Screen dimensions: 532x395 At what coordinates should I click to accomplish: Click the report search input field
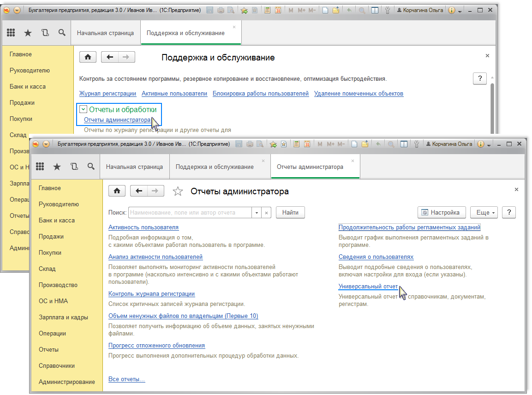tap(190, 213)
